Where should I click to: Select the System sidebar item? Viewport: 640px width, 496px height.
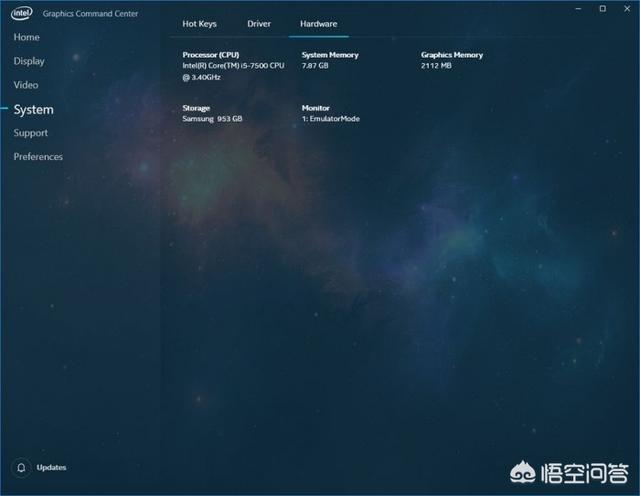(x=33, y=109)
